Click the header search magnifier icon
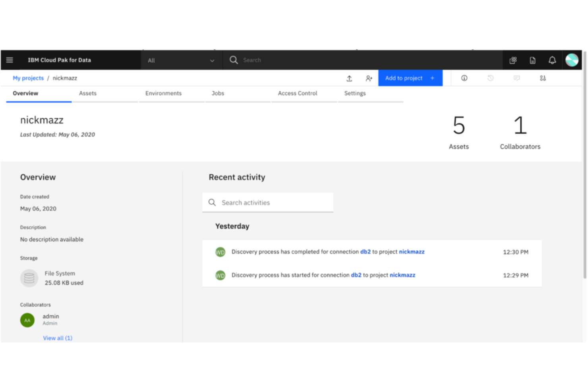 pos(234,60)
